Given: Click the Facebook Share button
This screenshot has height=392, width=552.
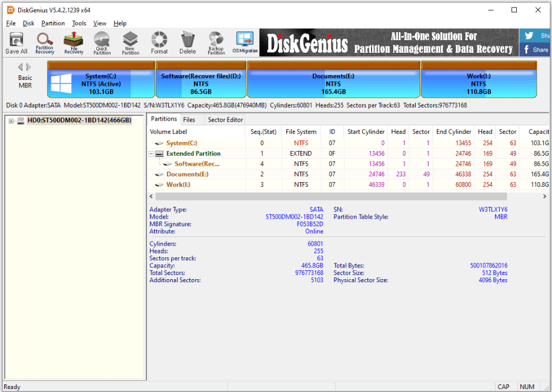Looking at the screenshot, I should click(x=535, y=50).
